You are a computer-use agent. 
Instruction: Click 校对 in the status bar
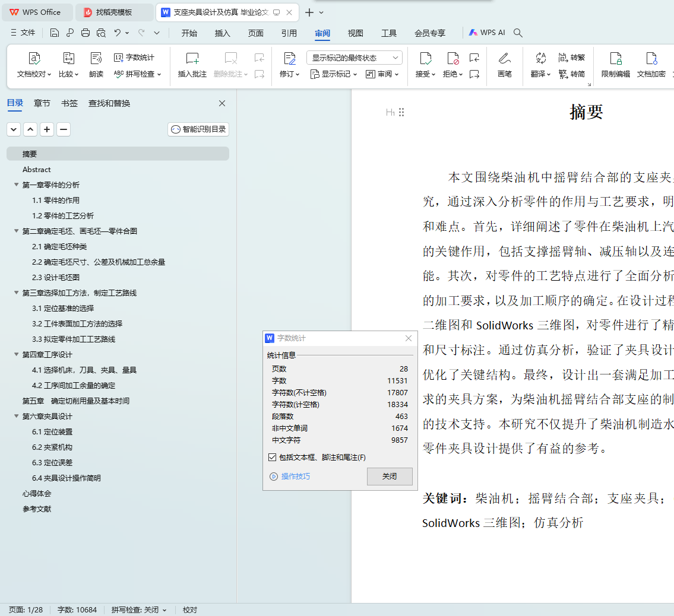click(x=189, y=610)
